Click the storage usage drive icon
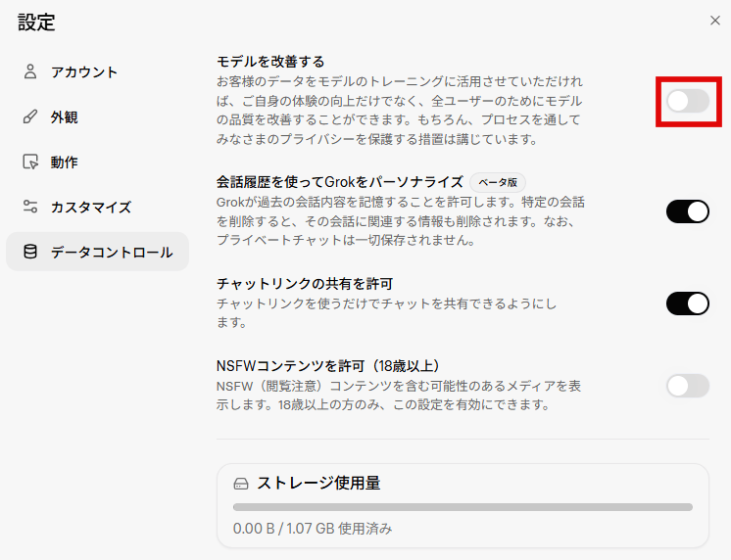Screen dimensions: 731x560 pos(241,484)
